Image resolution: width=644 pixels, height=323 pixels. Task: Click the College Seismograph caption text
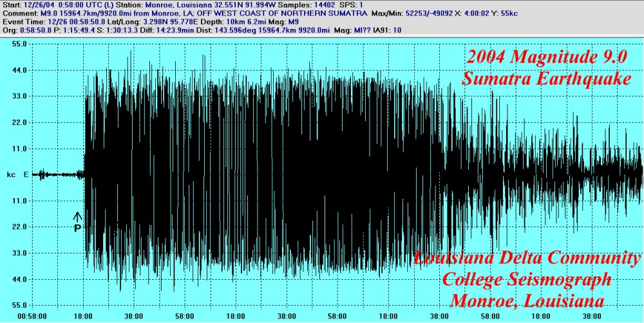(x=528, y=280)
